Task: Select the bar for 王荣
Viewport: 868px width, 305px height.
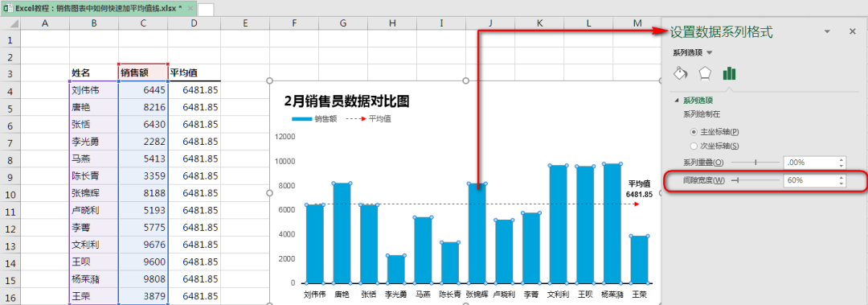Action: 640,259
